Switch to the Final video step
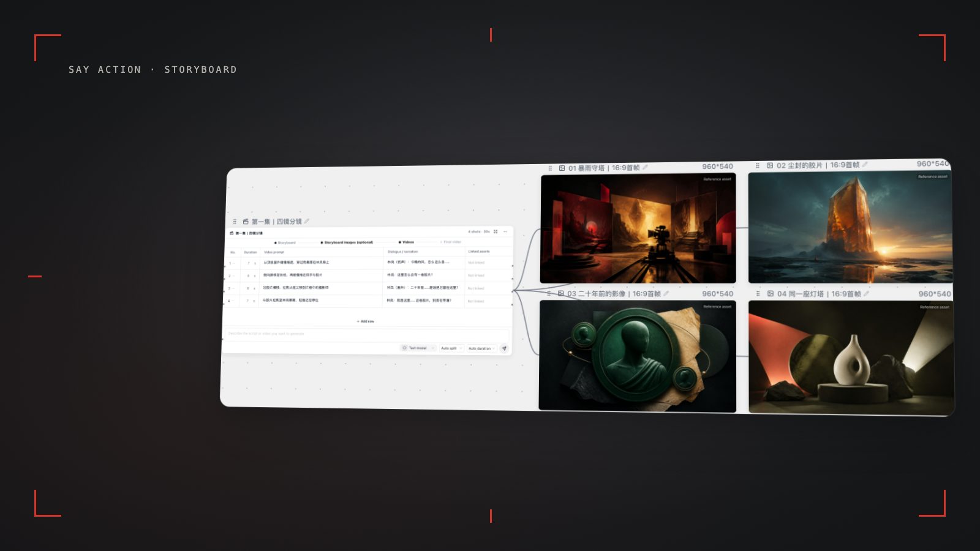The width and height of the screenshot is (980, 551). pos(451,242)
